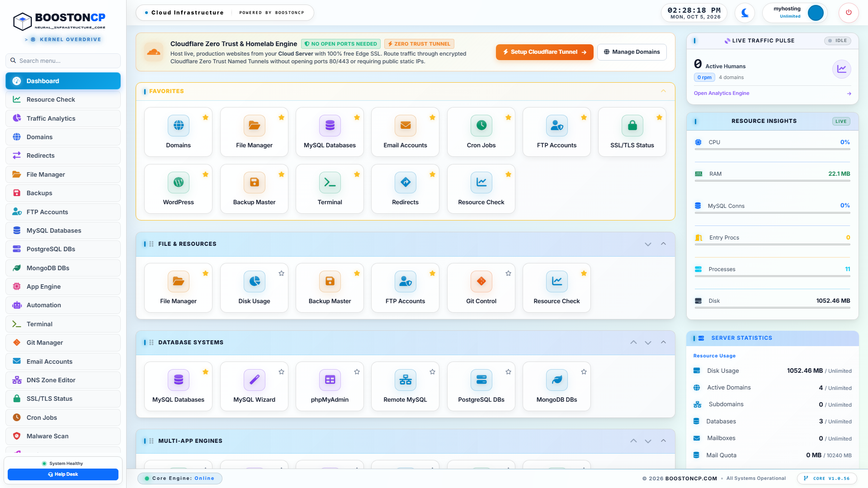Select Traffic Analytics in the sidebar
868x488 pixels.
point(63,118)
